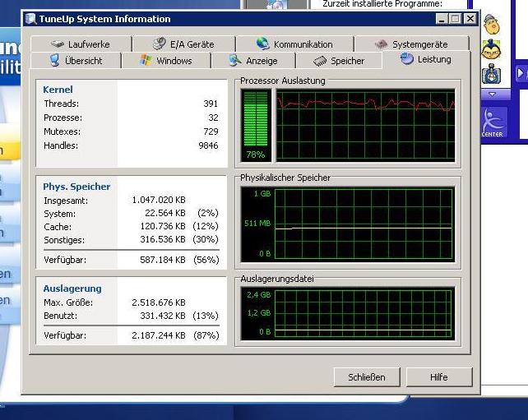Click the System value 22.564 KB
This screenshot has height=420, width=528.
[165, 213]
